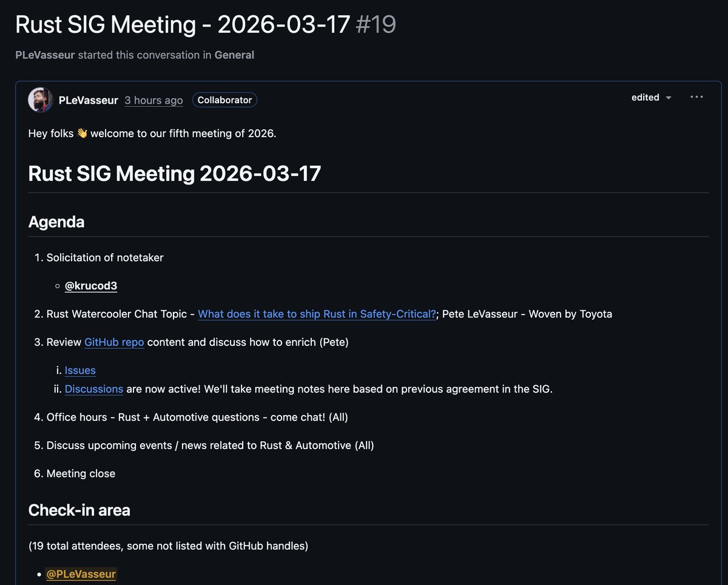Screen dimensions: 728x585
Task: Open PLeVasseur's avatar picture
Action: click(x=40, y=100)
